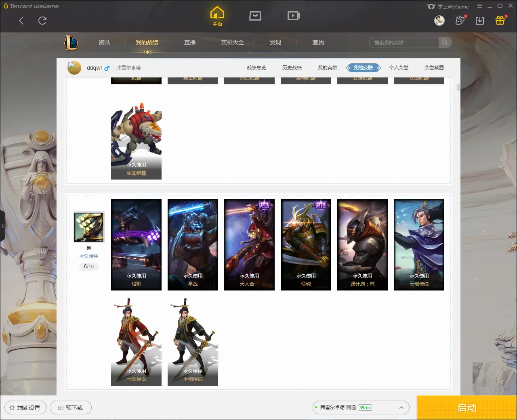Select the 玉剑传说 splash art card
Image resolution: width=517 pixels, height=420 pixels.
pyautogui.click(x=419, y=244)
